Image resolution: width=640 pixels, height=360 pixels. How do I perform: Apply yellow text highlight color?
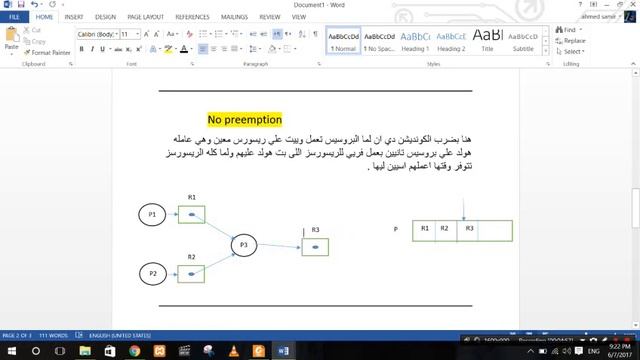click(x=168, y=49)
